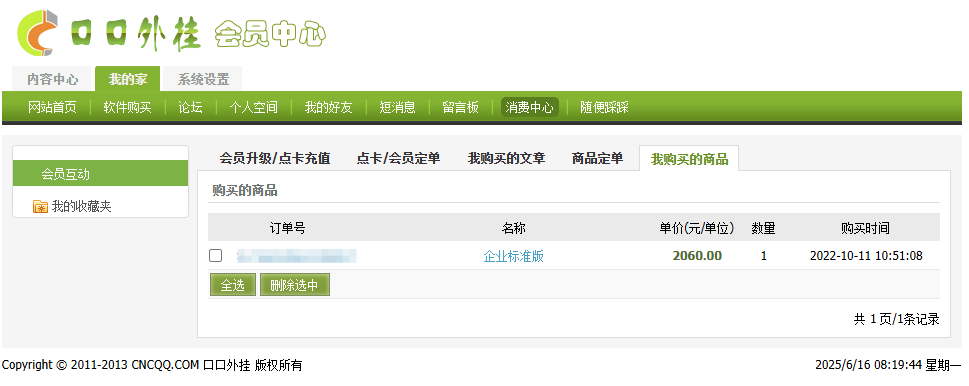Visit 我的好友 section
The image size is (969, 386).
[x=328, y=107]
